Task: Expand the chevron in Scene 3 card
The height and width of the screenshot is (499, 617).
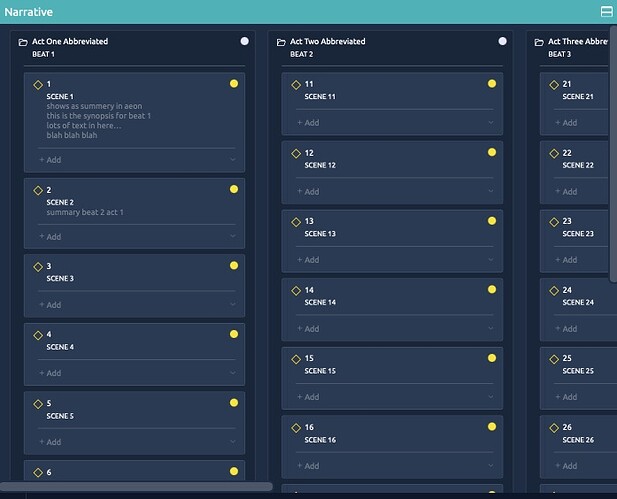Action: click(x=232, y=305)
